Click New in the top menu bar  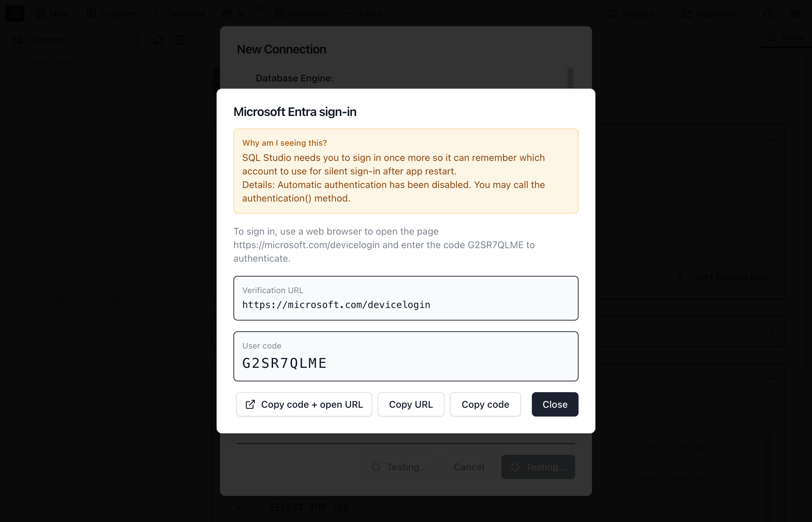[x=52, y=14]
